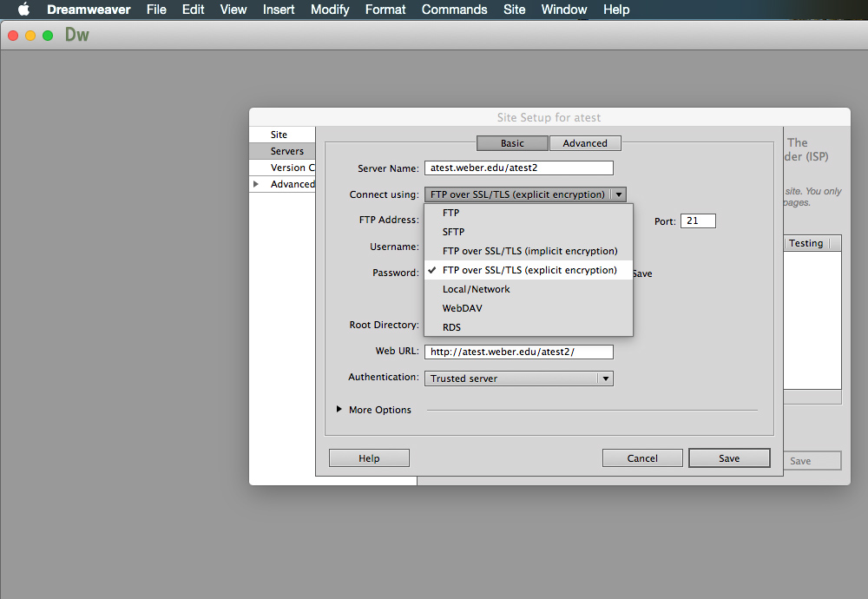Choose the plain FTP connection option
The height and width of the screenshot is (599, 868).
point(450,213)
